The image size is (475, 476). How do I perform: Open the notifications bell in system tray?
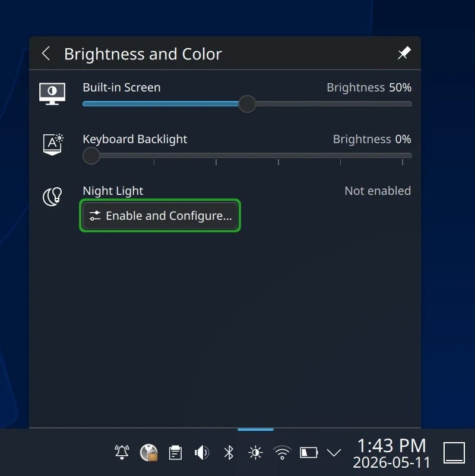[x=122, y=453]
